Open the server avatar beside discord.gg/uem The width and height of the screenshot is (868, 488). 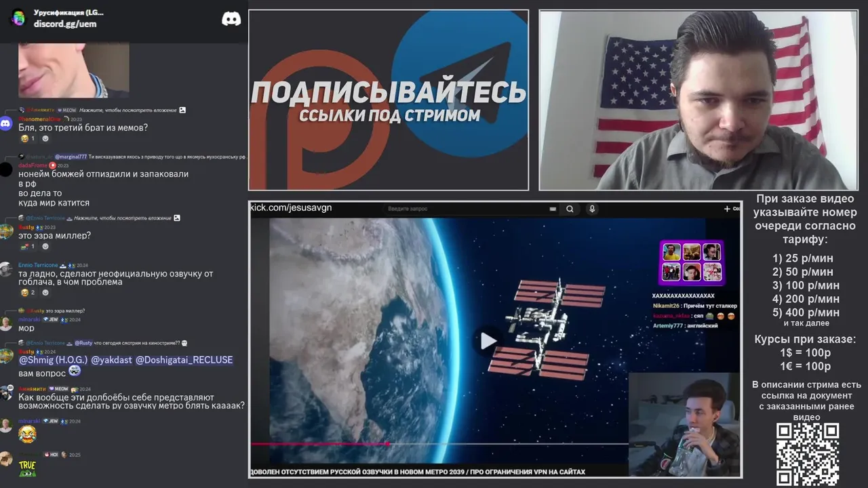click(19, 18)
